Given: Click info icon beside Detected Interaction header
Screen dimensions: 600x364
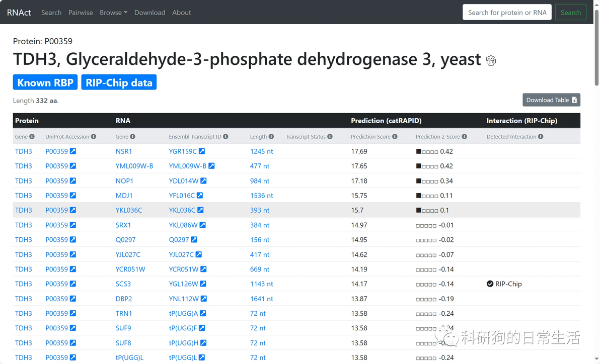Looking at the screenshot, I should point(540,137).
